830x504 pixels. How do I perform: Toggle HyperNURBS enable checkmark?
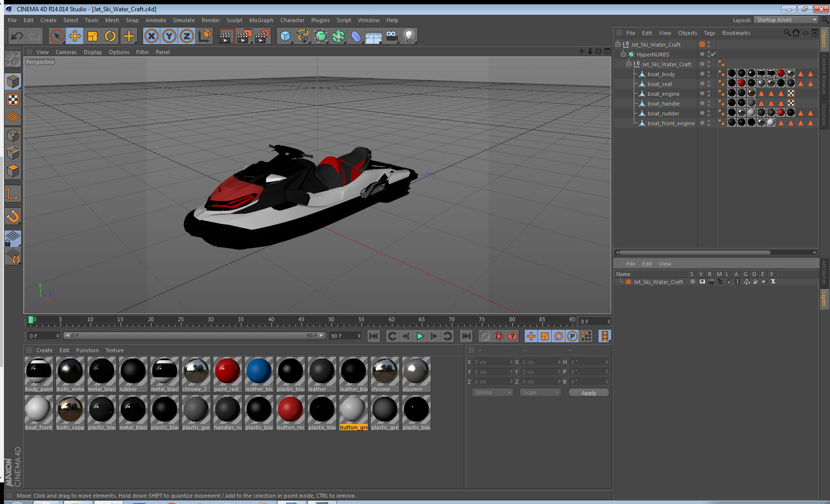[713, 54]
